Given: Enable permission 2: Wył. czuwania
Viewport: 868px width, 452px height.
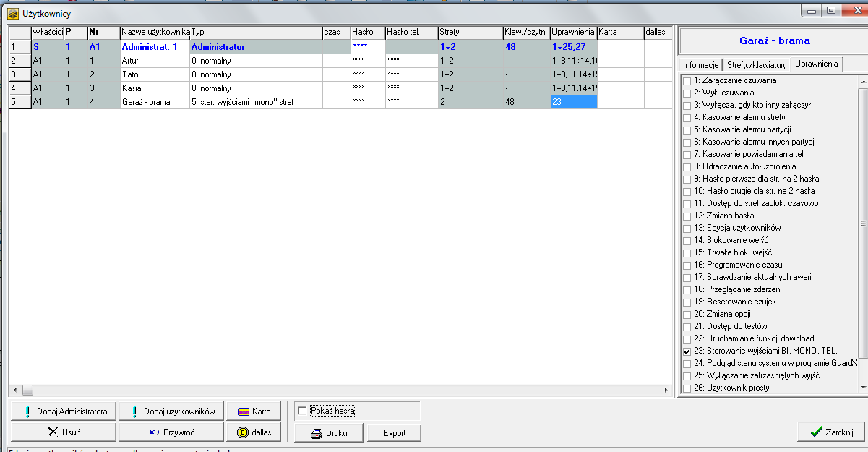Looking at the screenshot, I should [687, 93].
